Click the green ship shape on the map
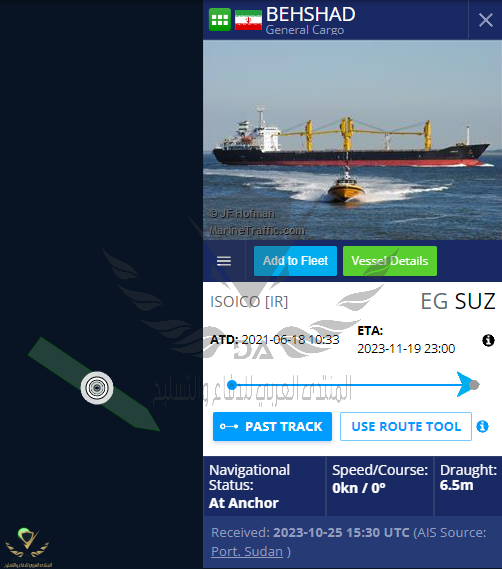 tap(94, 384)
